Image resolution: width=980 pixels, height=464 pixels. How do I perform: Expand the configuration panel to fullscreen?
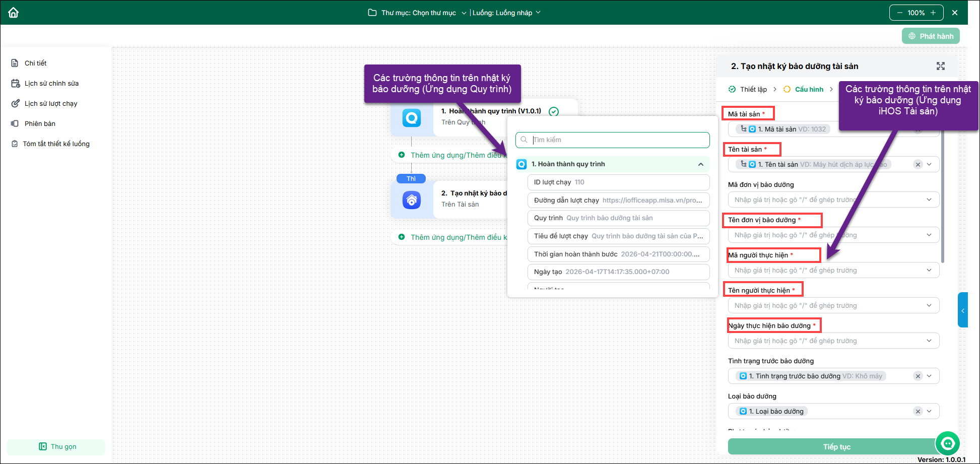(x=940, y=66)
